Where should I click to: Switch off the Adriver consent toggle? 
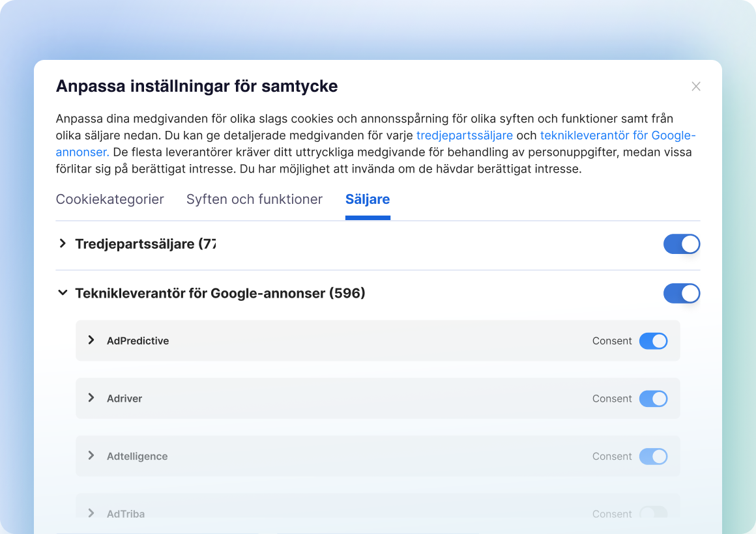[653, 399]
